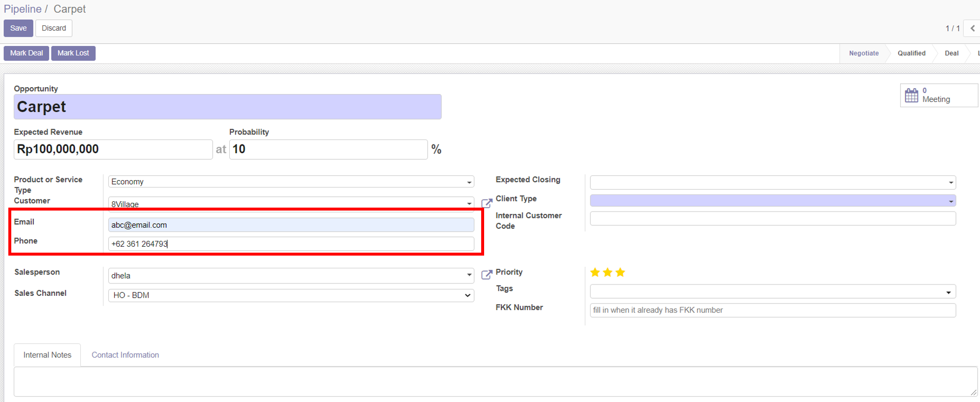Click the Mark Deal button
The width and height of the screenshot is (980, 402).
tap(26, 53)
